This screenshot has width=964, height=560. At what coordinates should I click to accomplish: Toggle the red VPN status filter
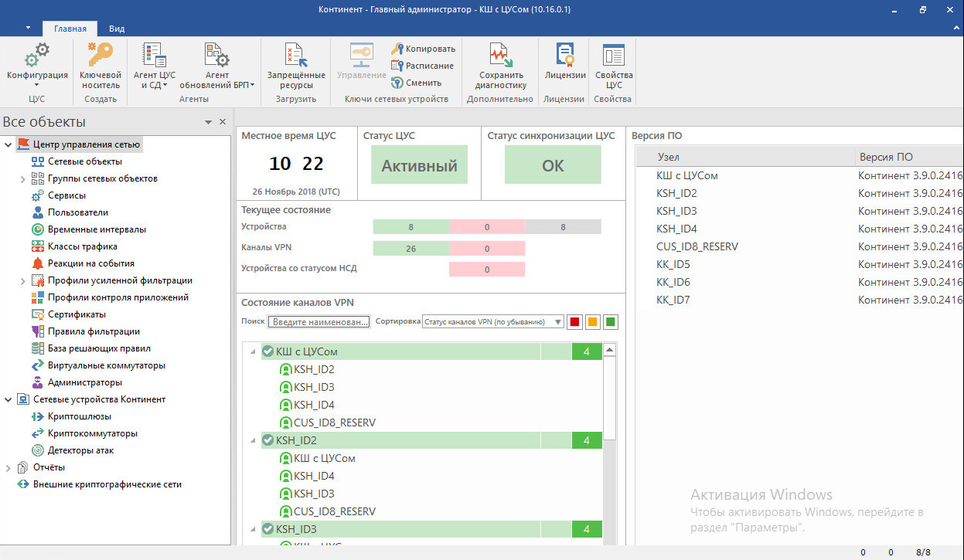[574, 322]
